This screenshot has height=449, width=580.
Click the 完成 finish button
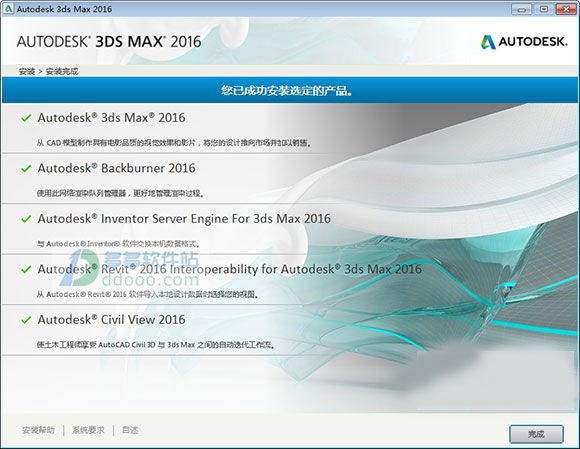pos(536,434)
